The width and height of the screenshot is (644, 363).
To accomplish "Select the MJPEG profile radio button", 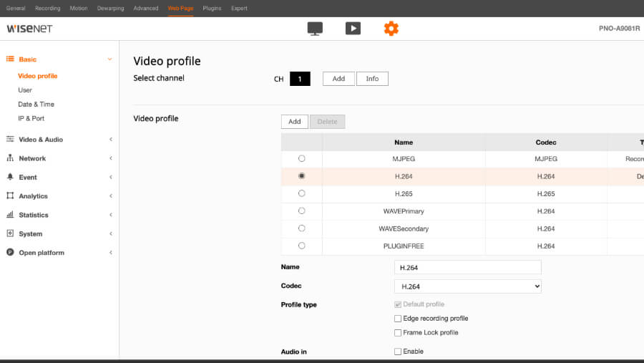I will [x=301, y=159].
